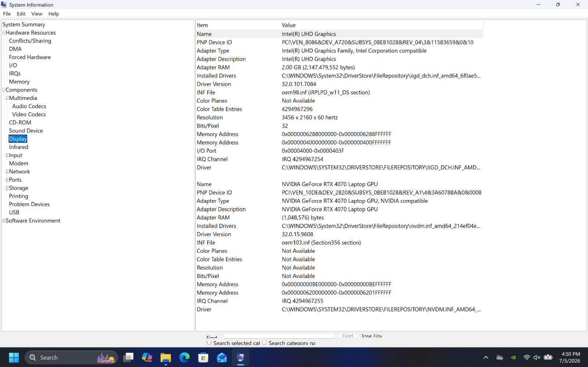
Task: Toggle the Search category names only checkbox
Action: point(264,343)
